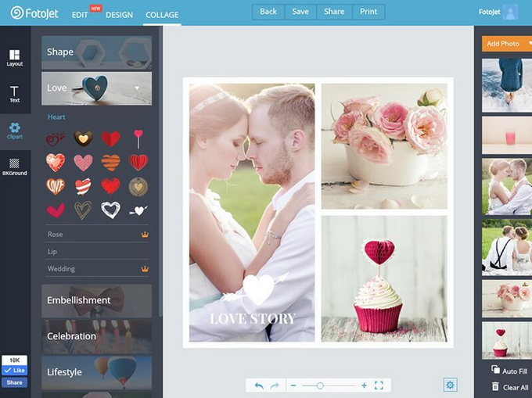Click Clear All

[x=510, y=387]
